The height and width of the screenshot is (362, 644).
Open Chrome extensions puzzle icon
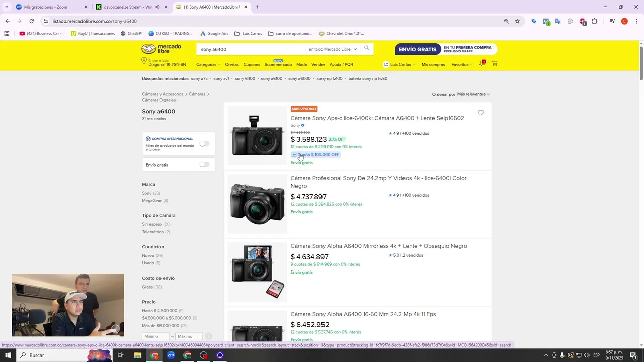coord(595,21)
